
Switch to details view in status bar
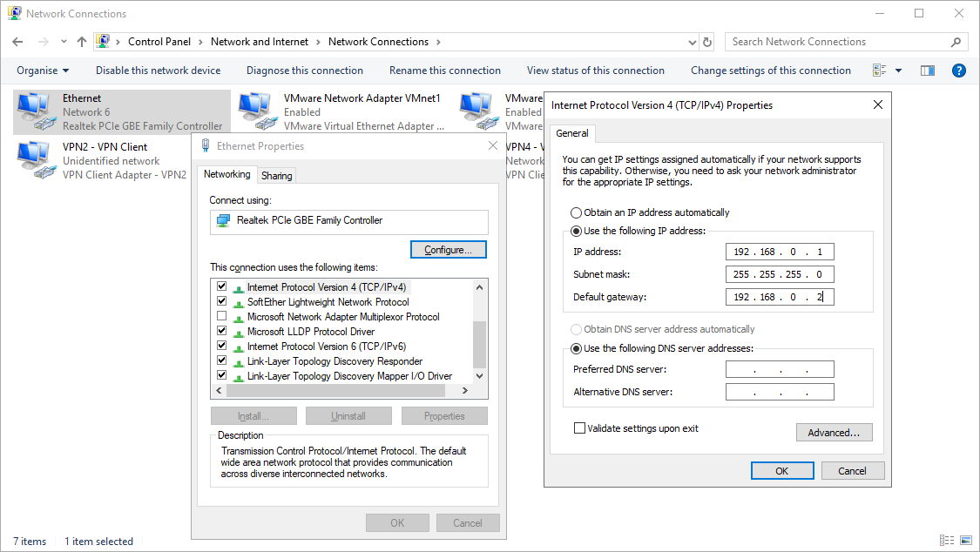point(947,541)
